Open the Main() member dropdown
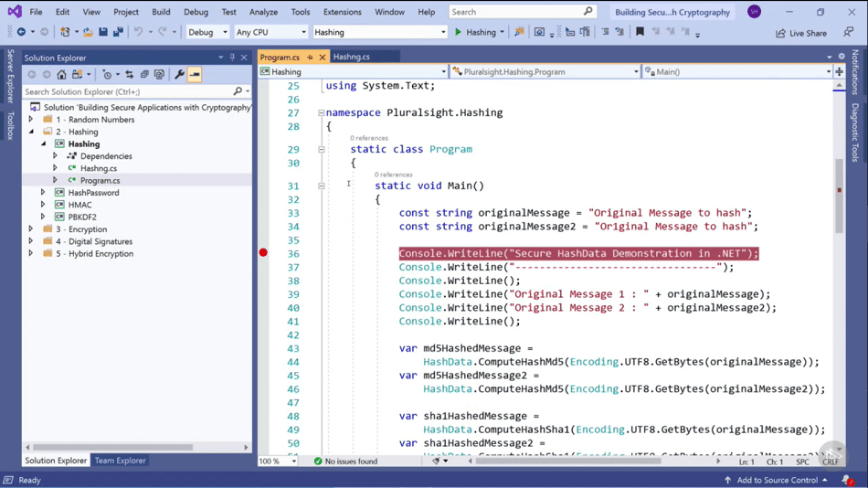 [737, 71]
